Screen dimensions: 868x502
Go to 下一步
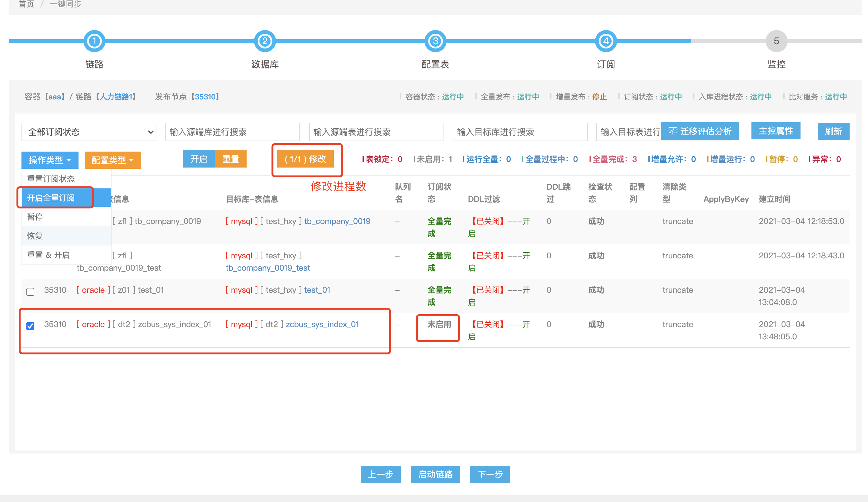[x=490, y=474]
